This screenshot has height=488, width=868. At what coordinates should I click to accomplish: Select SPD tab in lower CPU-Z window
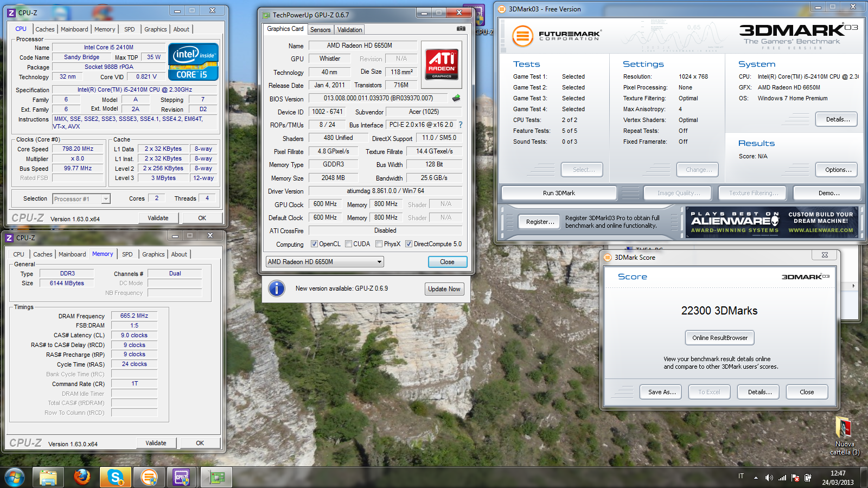pos(127,254)
